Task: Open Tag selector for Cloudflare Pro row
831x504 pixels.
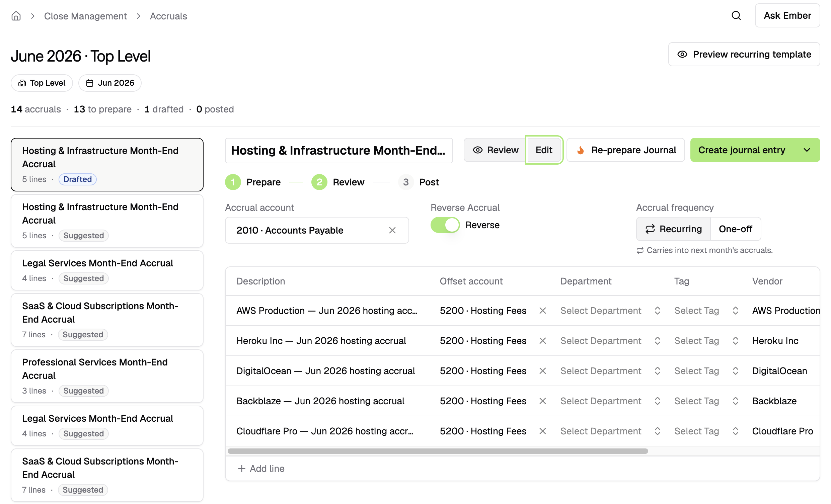Action: (x=707, y=431)
